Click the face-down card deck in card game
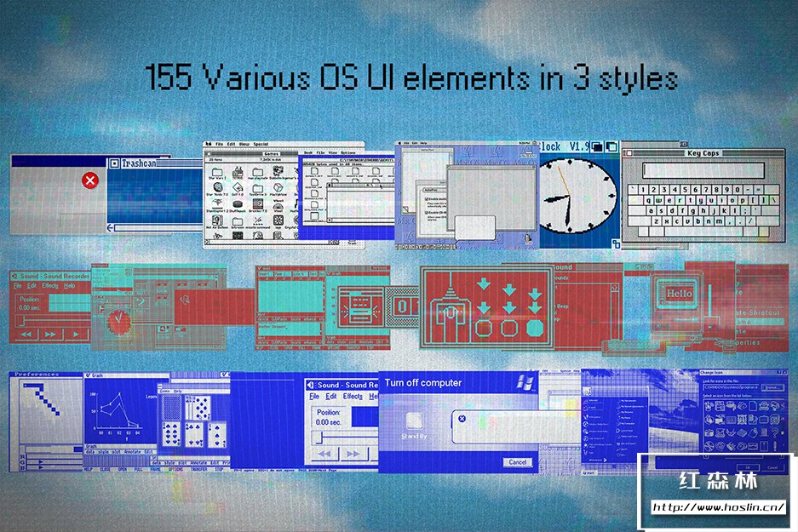The height and width of the screenshot is (532, 798). (x=171, y=408)
